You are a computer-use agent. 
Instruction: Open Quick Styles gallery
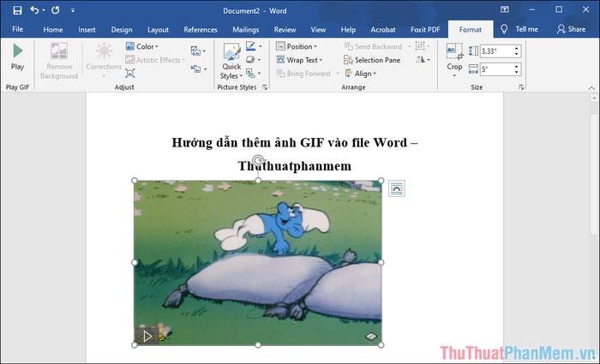pos(231,61)
